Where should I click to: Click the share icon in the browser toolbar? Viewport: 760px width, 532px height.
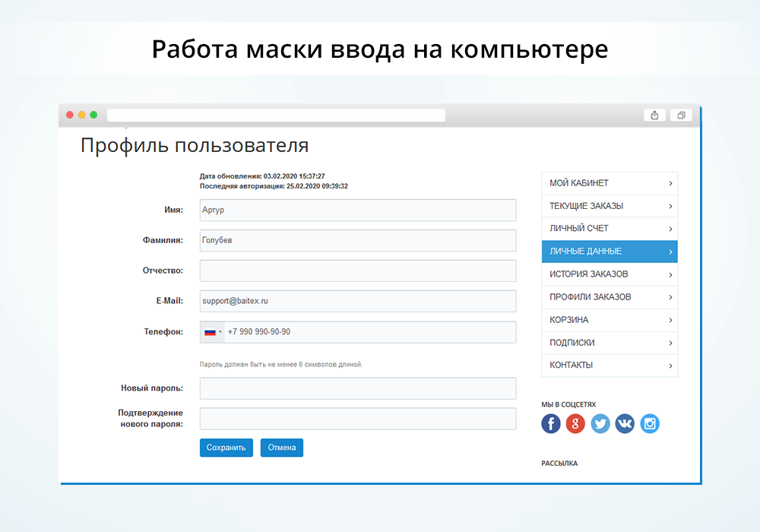[654, 115]
